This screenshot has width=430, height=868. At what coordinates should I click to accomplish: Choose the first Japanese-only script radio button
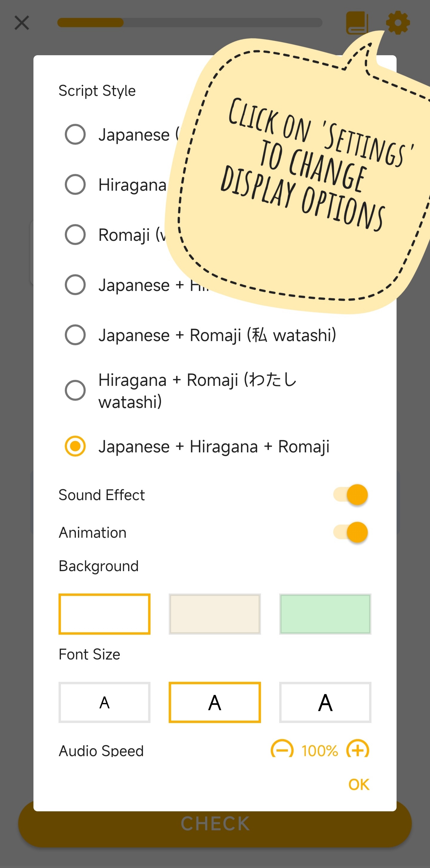[75, 135]
